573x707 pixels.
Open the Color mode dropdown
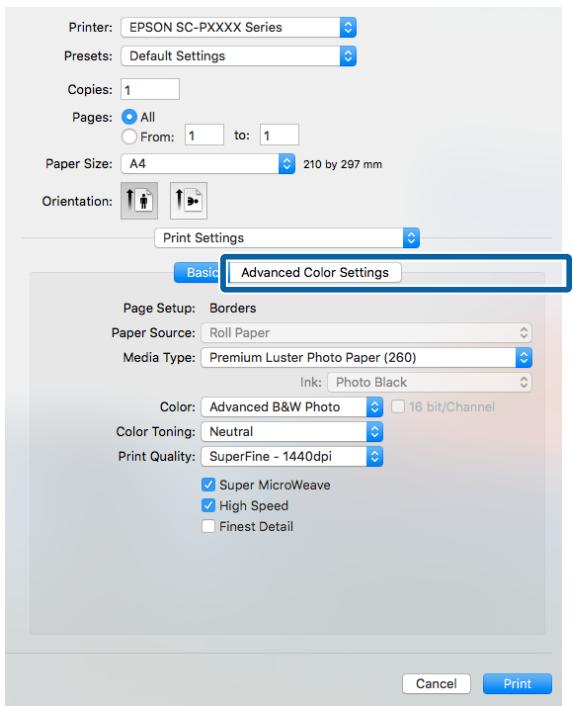pos(292,407)
